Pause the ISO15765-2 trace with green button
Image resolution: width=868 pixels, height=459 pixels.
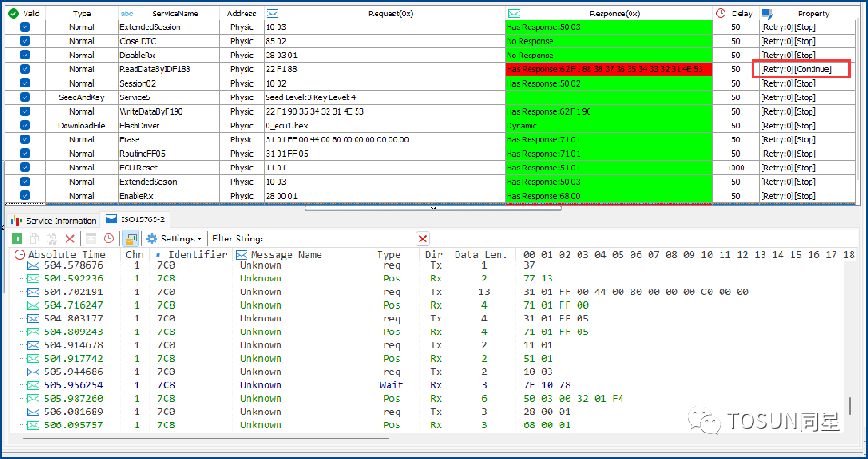[17, 239]
